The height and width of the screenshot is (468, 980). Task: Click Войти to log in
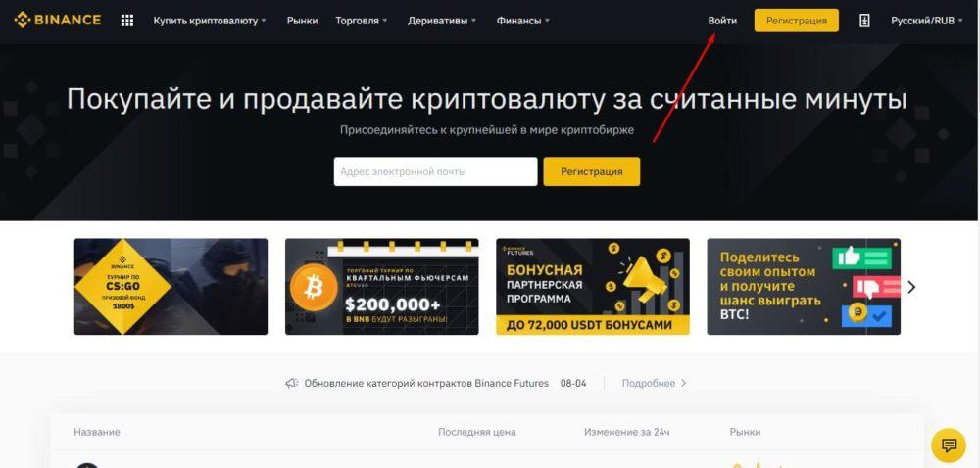(x=722, y=21)
